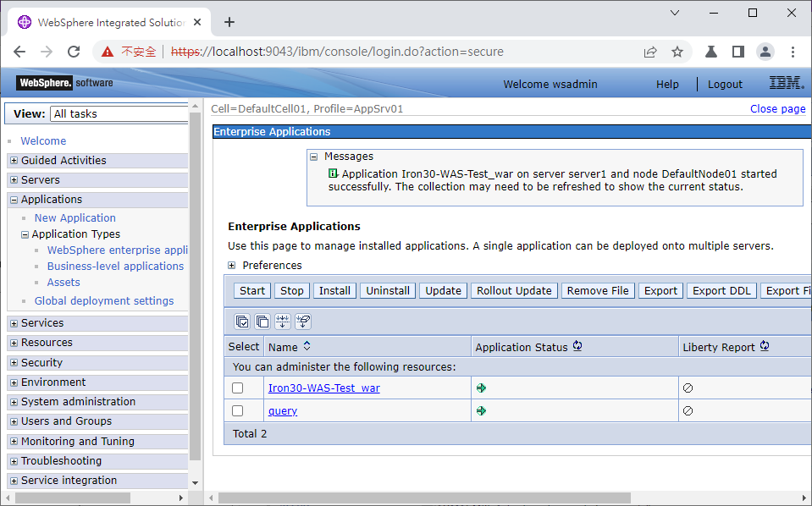
Task: Expand the Security section
Action: (14, 363)
